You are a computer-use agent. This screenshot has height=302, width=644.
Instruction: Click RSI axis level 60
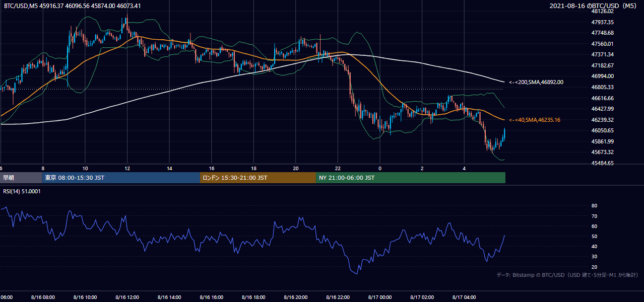tap(594, 226)
